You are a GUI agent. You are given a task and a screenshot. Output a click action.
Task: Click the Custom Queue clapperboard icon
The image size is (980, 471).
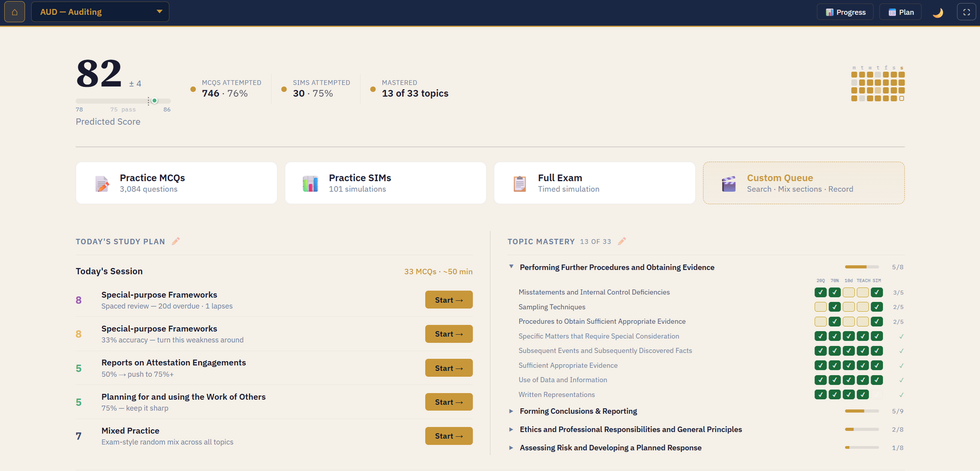(x=728, y=183)
